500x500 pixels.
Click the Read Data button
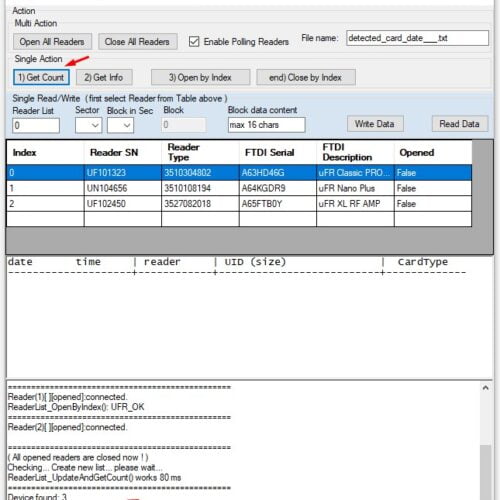click(460, 124)
